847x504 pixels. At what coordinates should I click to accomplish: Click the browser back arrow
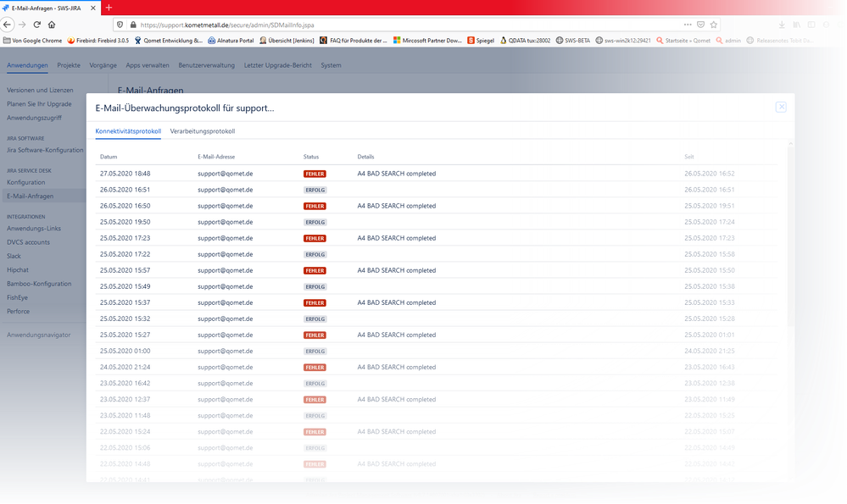(x=7, y=25)
